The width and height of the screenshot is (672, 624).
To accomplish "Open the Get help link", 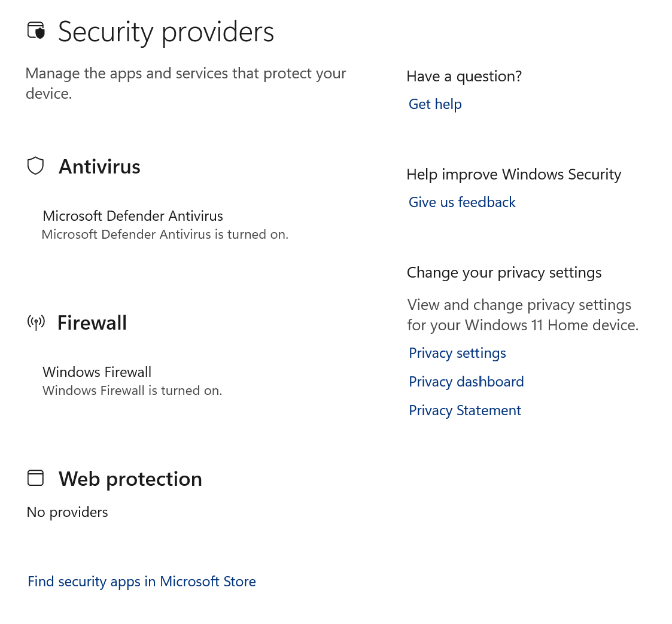I will coord(435,104).
